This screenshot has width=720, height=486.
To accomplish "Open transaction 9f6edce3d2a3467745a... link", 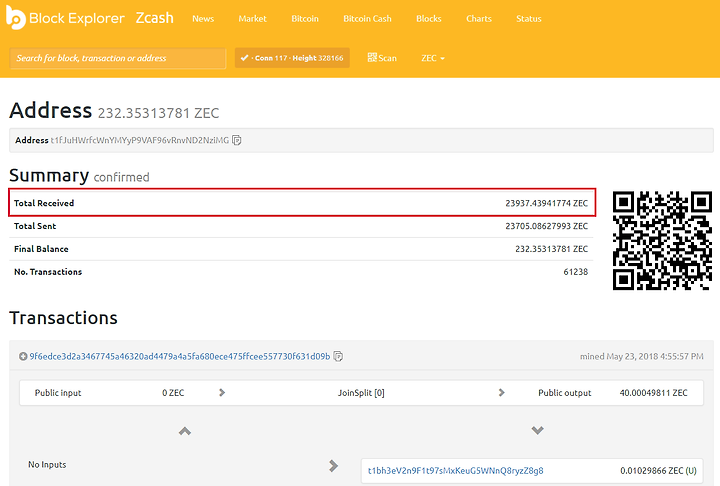I will 180,356.
